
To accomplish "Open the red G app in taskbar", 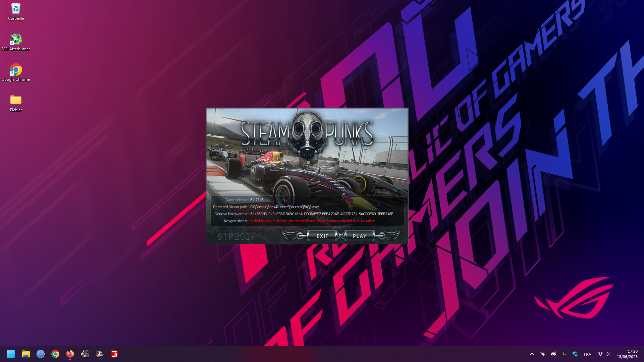I will pos(114,354).
